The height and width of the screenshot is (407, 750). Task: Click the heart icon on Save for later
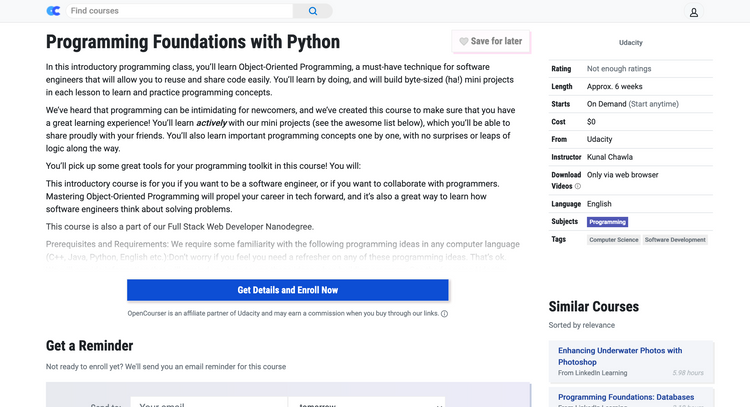[464, 42]
